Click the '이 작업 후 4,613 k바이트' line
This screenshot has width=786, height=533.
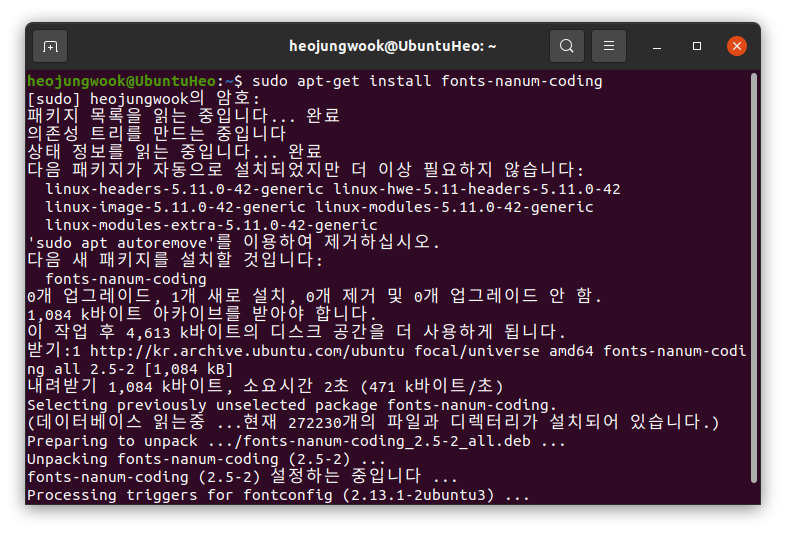pyautogui.click(x=296, y=332)
